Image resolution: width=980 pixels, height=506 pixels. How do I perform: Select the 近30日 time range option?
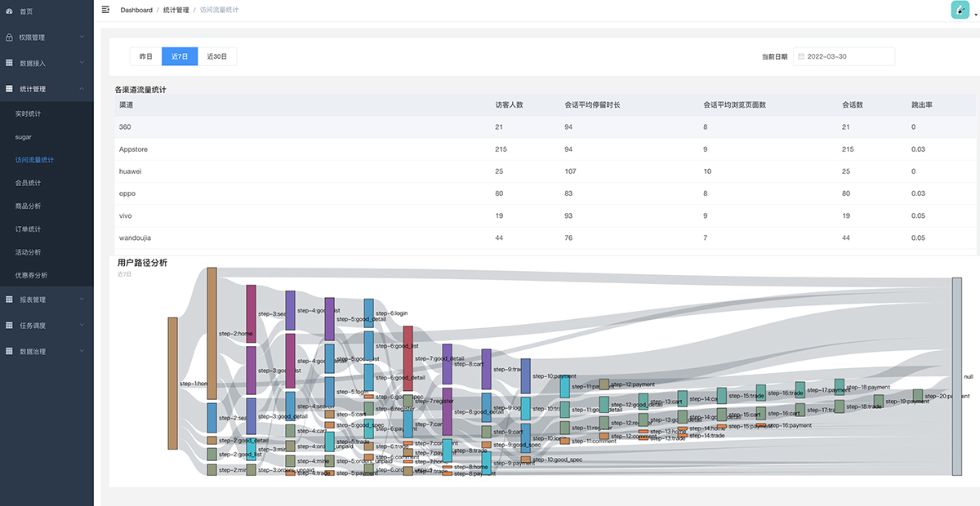coord(217,56)
